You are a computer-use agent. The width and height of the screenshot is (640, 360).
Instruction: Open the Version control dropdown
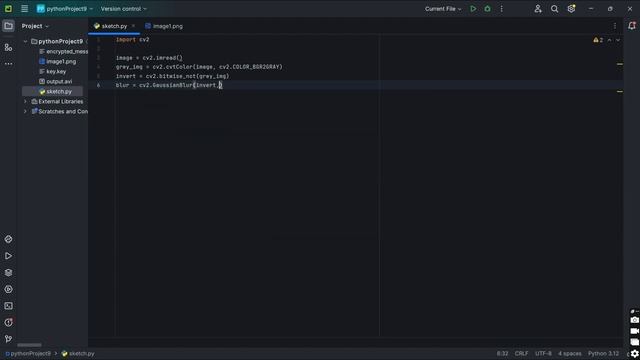point(124,9)
